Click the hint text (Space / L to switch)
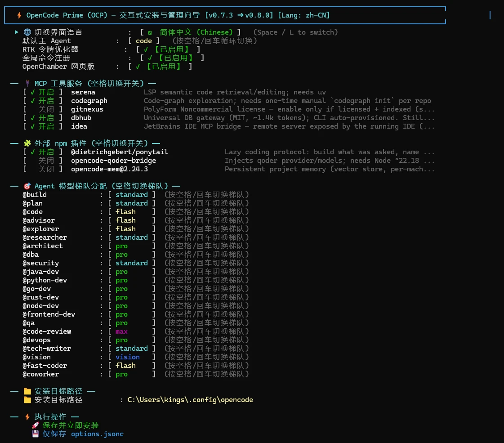Screen dimensions: 504x443 [x=296, y=32]
